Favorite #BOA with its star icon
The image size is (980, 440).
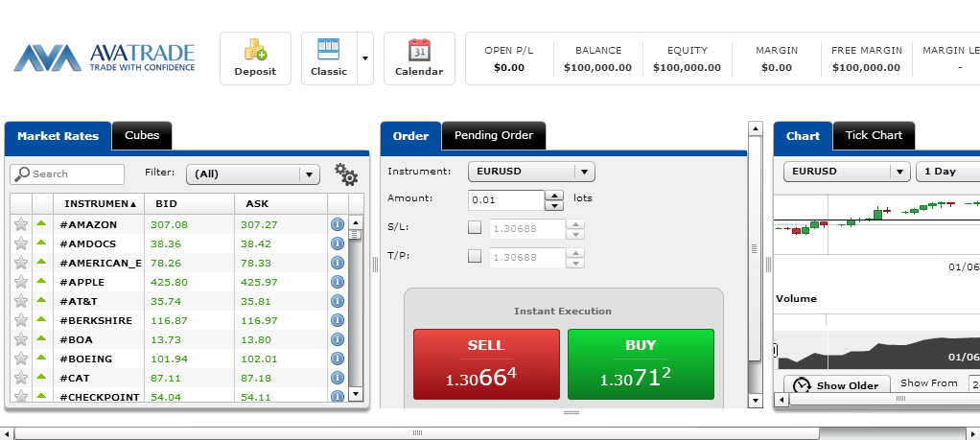(x=21, y=339)
